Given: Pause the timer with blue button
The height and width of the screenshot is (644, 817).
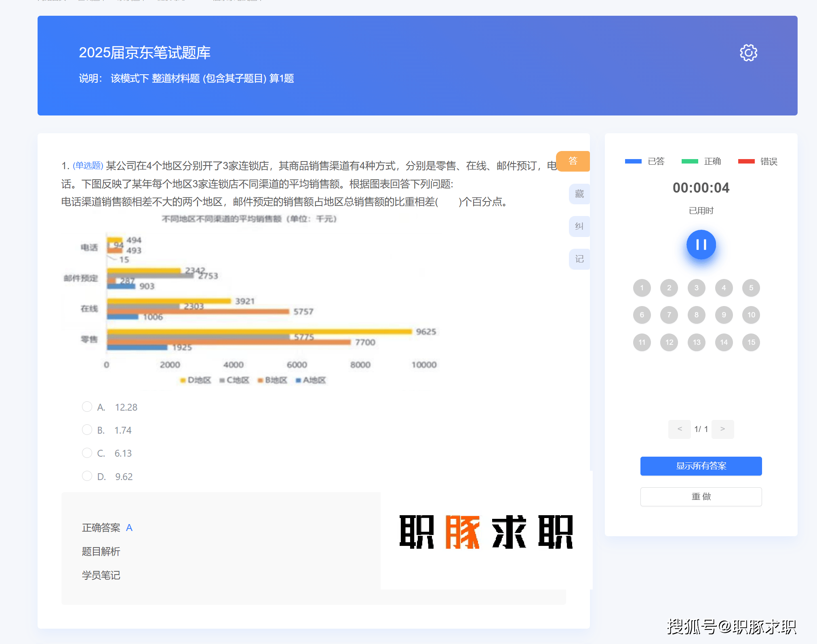Looking at the screenshot, I should coord(701,245).
